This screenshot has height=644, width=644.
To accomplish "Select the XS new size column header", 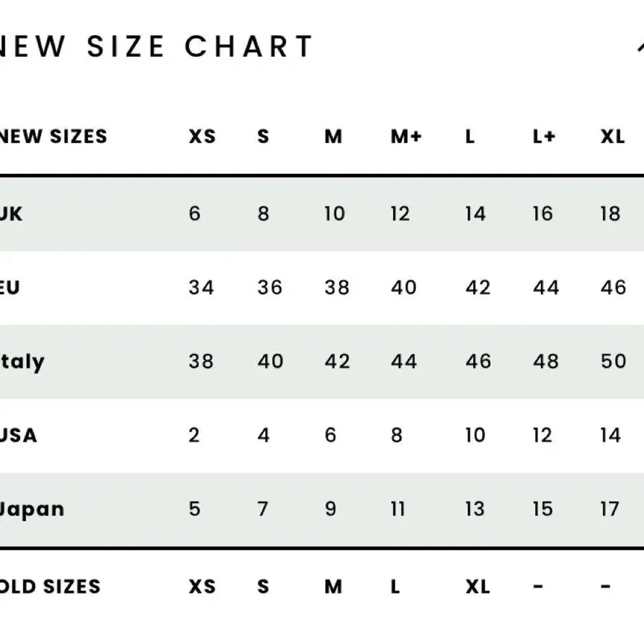I will point(202,137).
